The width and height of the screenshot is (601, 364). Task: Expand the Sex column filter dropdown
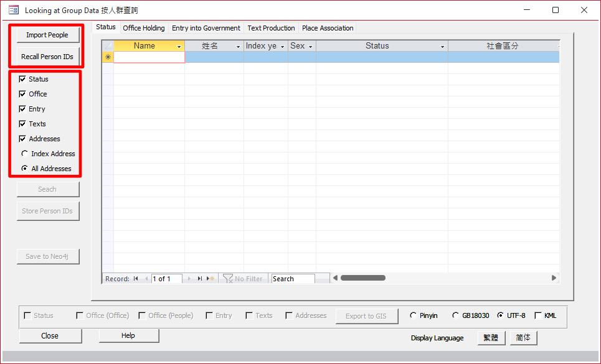coord(310,47)
